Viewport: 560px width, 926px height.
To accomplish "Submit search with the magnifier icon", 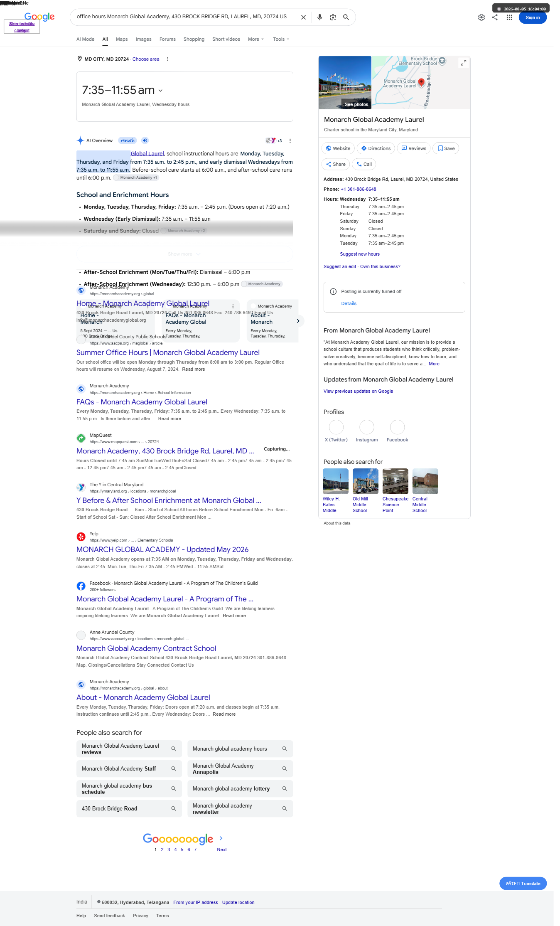I will pyautogui.click(x=346, y=17).
